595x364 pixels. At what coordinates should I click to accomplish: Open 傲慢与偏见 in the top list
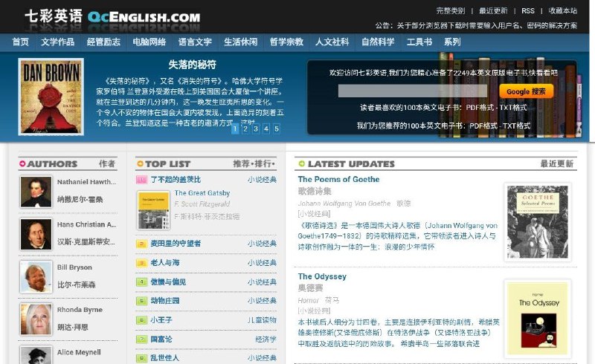168,282
